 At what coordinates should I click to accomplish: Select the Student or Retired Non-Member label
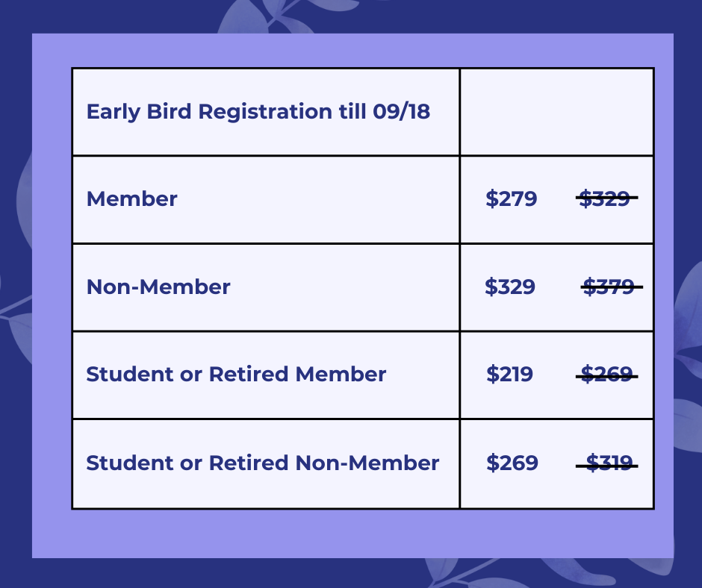(262, 463)
